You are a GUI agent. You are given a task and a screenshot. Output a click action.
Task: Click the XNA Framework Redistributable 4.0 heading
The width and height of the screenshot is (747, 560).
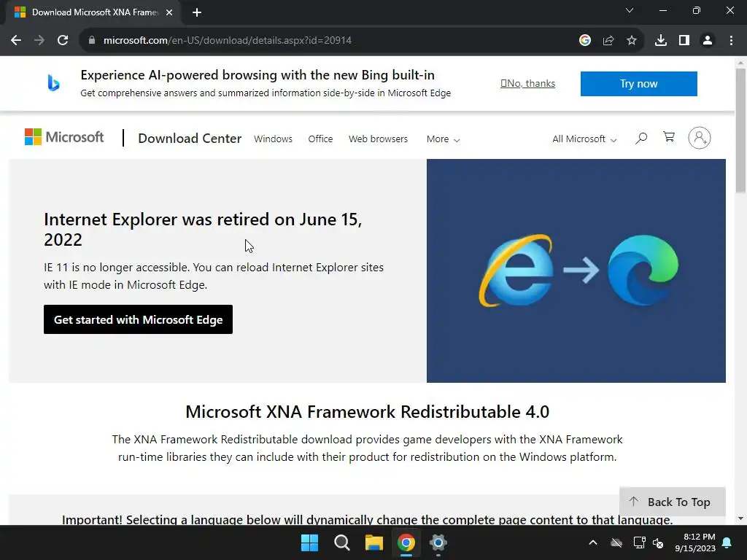[x=368, y=412]
